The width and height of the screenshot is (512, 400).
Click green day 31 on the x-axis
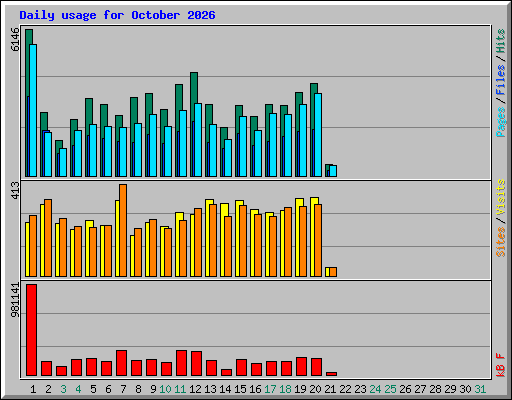coord(480,389)
